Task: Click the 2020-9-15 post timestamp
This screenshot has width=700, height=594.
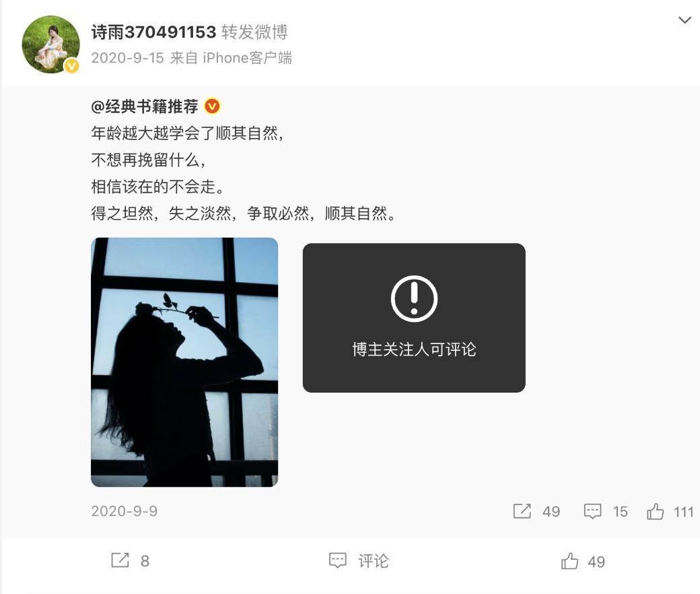Action: [128, 58]
